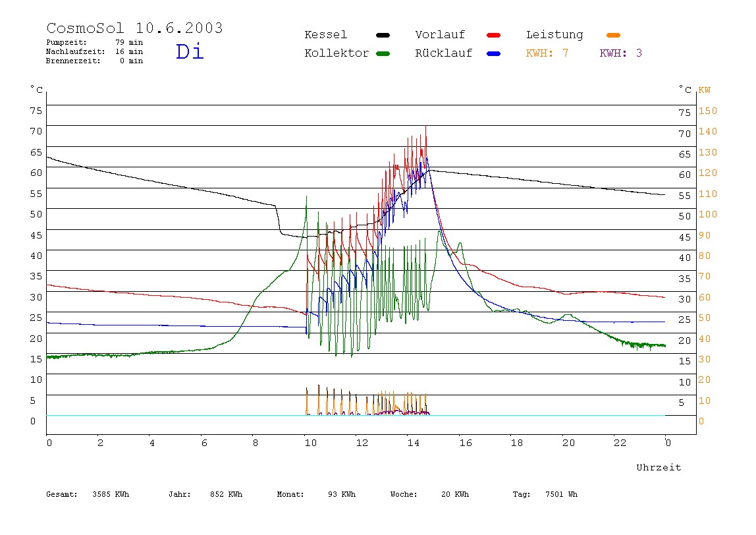The width and height of the screenshot is (756, 535).
Task: Click the 'Monat:' label
Action: click(290, 494)
